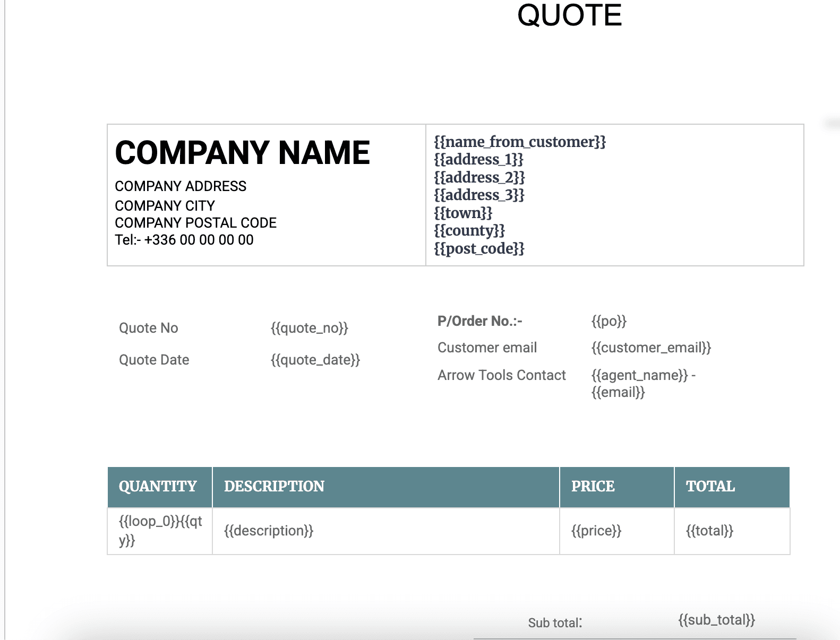Click the {{sub_total}} placeholder
The image size is (840, 640).
(x=716, y=620)
